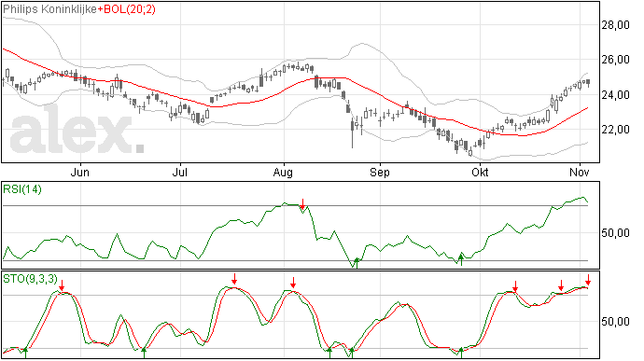Click the RSI panel '50,00' axis value
The height and width of the screenshot is (361, 644).
[x=616, y=233]
